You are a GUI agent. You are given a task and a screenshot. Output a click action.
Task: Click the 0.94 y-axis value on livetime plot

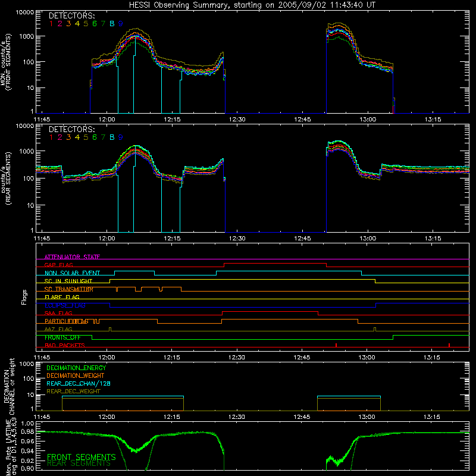coord(28,450)
